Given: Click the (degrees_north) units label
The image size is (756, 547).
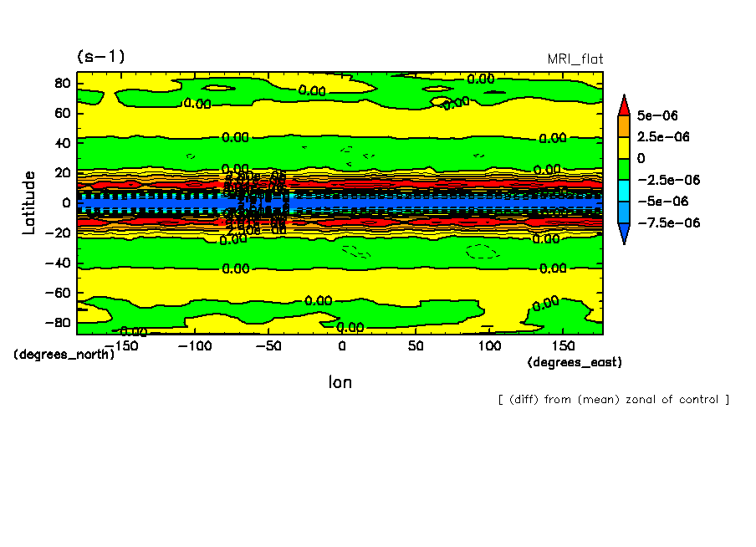Looking at the screenshot, I should pos(64,355).
